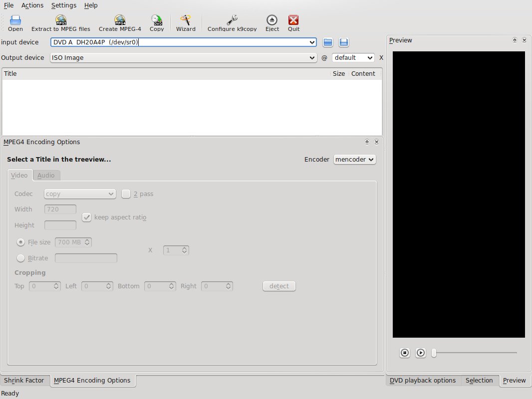Click the Width input field
532x399 pixels.
[60, 209]
